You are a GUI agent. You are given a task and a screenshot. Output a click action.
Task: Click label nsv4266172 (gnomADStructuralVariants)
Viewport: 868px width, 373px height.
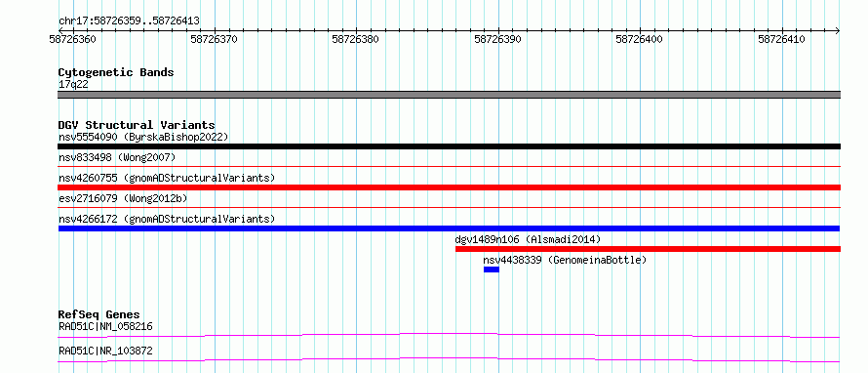pyautogui.click(x=167, y=219)
